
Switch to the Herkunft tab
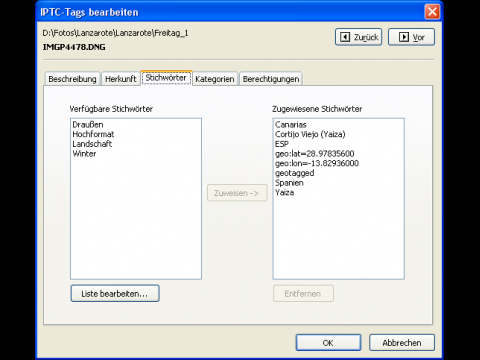pos(121,79)
